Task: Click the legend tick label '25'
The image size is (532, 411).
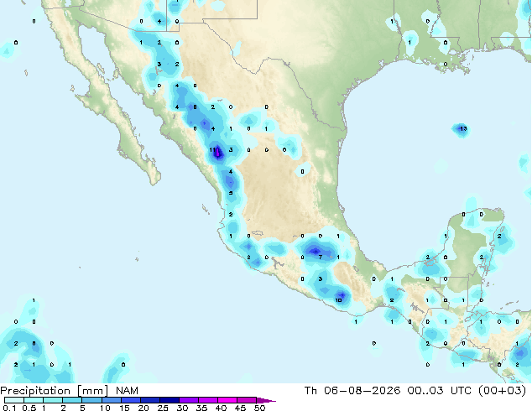Action: tap(163, 408)
